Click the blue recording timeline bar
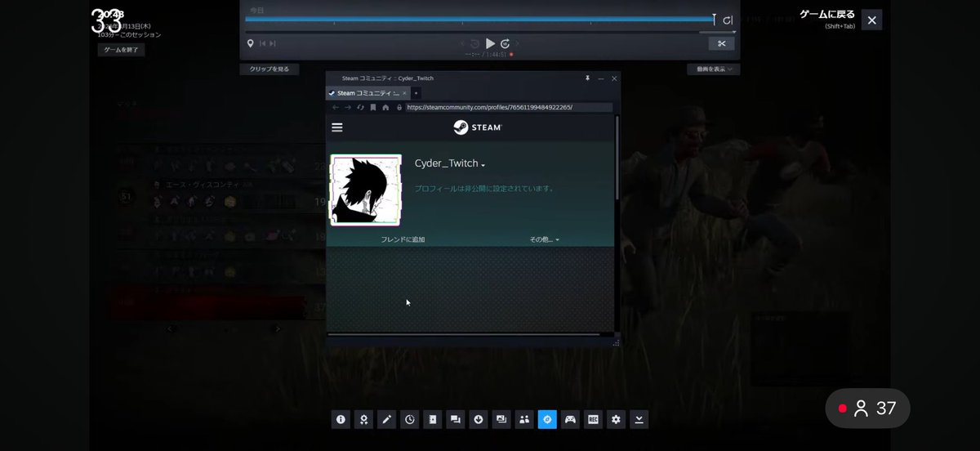The image size is (980, 451). pos(479,19)
